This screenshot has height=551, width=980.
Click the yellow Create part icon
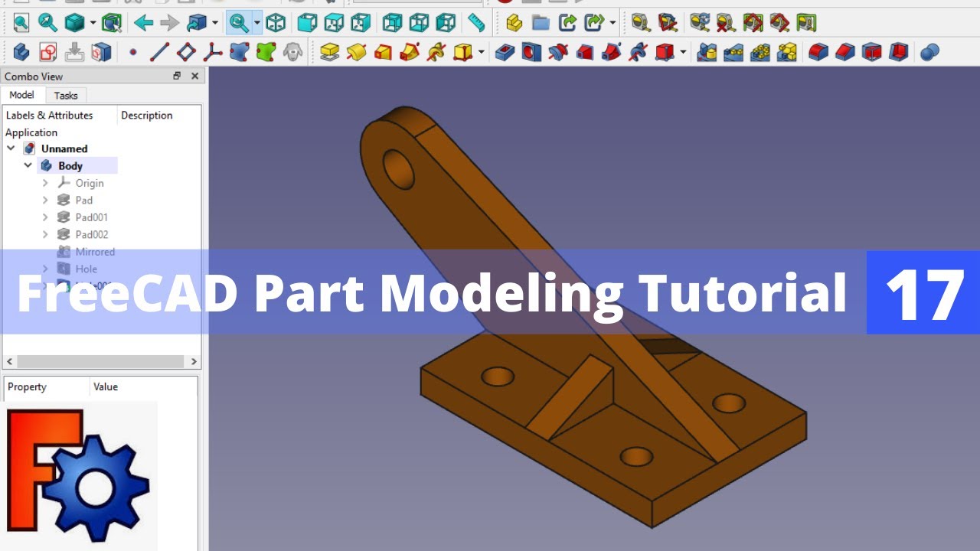514,23
